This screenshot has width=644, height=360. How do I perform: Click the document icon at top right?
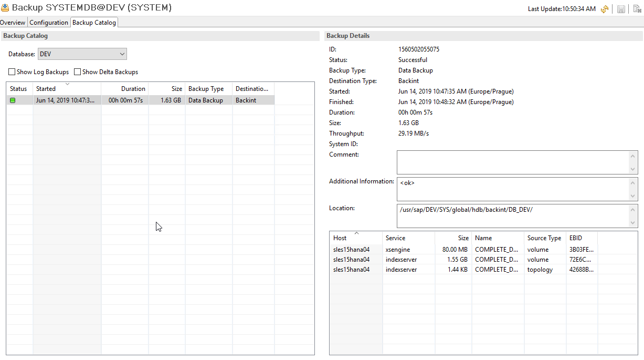click(x=637, y=9)
